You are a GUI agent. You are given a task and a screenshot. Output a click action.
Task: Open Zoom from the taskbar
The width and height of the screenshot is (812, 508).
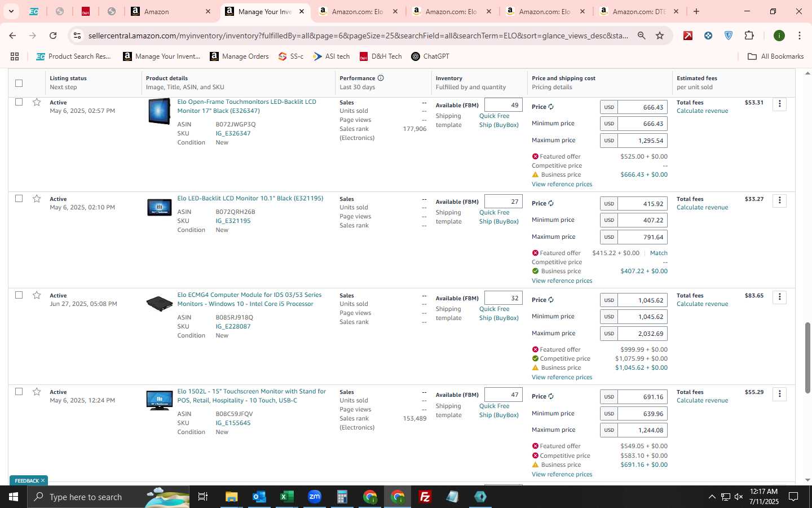[x=314, y=497]
